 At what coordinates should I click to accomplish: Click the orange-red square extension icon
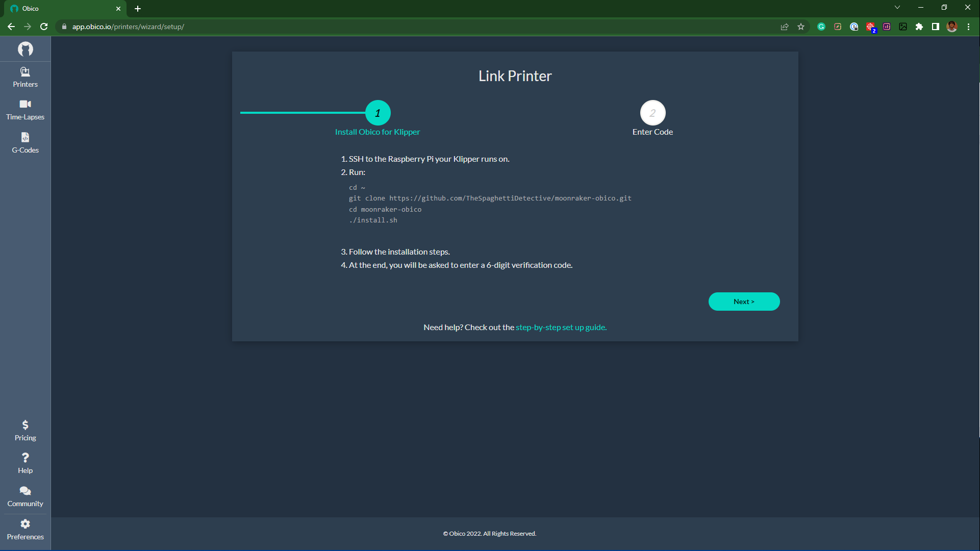(x=838, y=27)
